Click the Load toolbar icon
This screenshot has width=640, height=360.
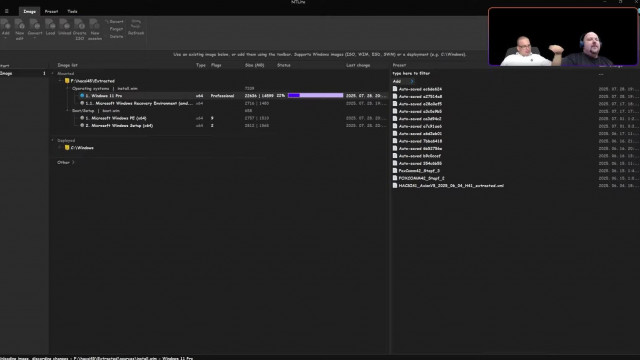50,24
